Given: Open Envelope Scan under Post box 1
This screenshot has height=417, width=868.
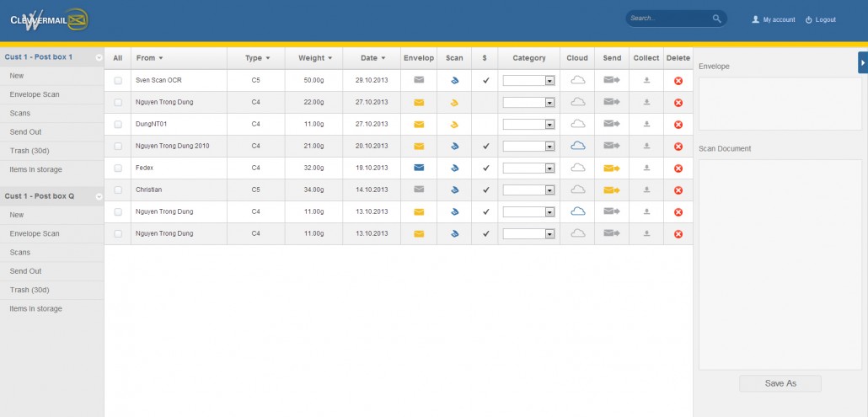Looking at the screenshot, I should coord(34,94).
